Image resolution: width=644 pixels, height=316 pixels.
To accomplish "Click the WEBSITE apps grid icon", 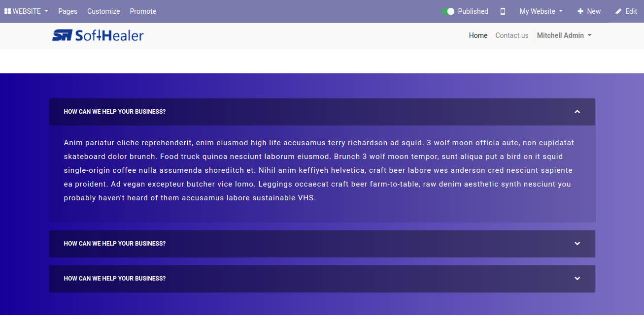I will click(7, 11).
